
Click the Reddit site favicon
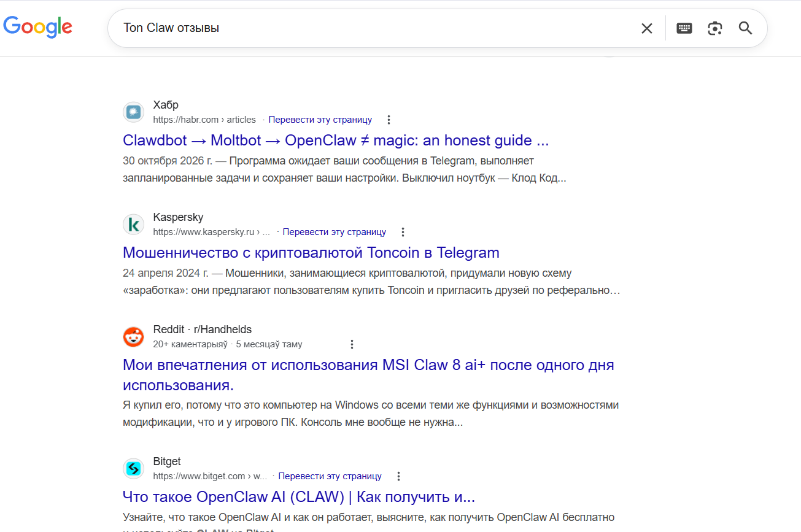coord(133,337)
